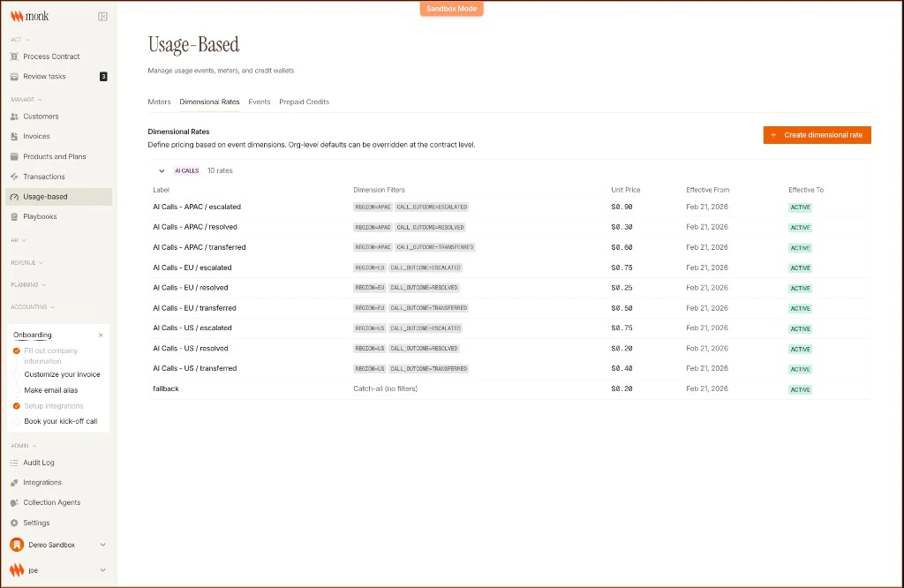Click the Review tasks icon
This screenshot has width=904, height=588.
[x=14, y=77]
